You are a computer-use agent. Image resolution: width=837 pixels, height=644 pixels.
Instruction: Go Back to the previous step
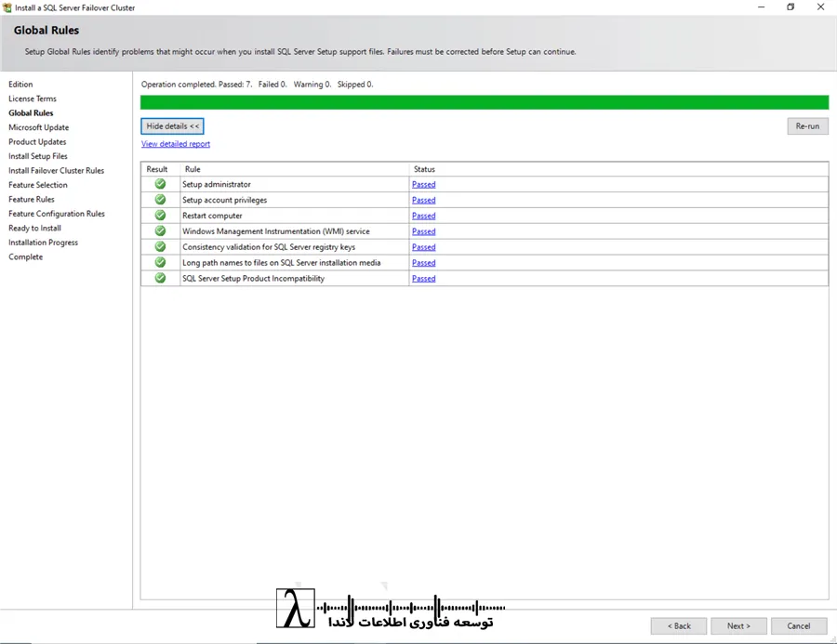coord(679,625)
